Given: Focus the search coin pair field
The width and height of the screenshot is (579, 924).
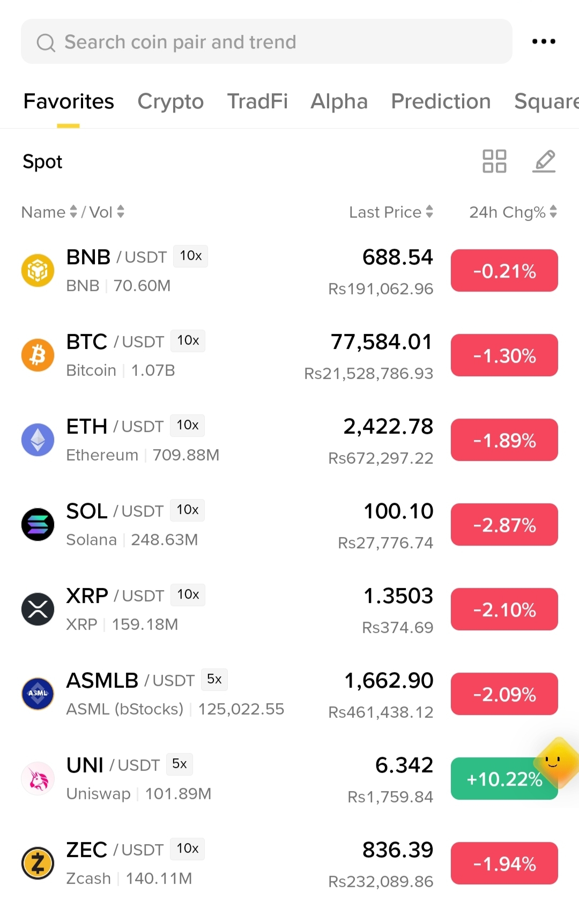Looking at the screenshot, I should coord(266,41).
